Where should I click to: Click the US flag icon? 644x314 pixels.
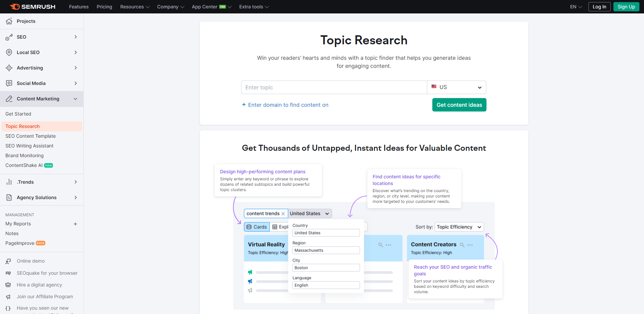pos(434,87)
